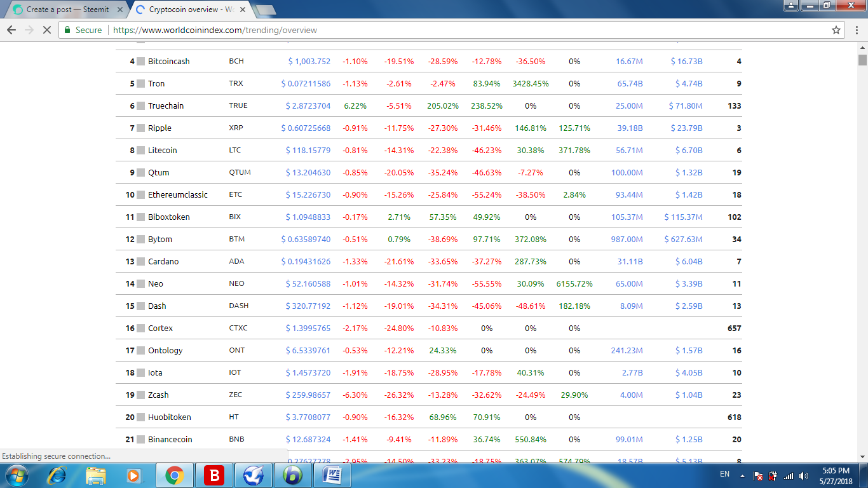
Task: Close the Create a post — Steemit tab
Action: click(x=120, y=10)
